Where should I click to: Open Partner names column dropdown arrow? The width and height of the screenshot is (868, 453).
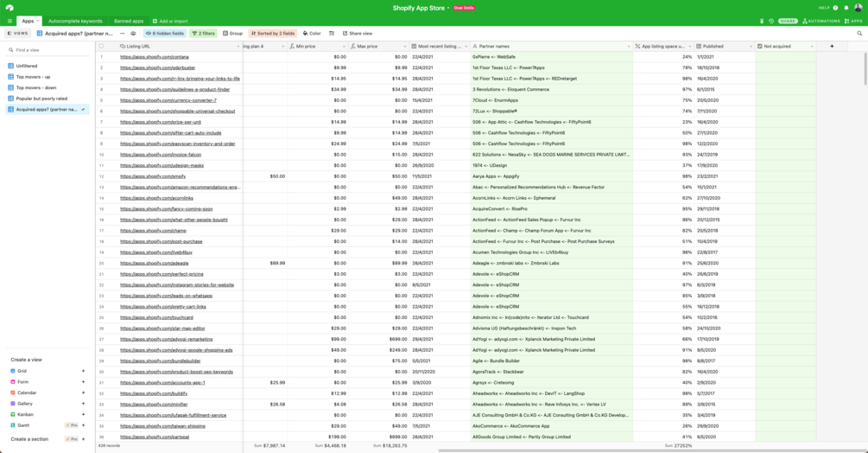click(629, 47)
